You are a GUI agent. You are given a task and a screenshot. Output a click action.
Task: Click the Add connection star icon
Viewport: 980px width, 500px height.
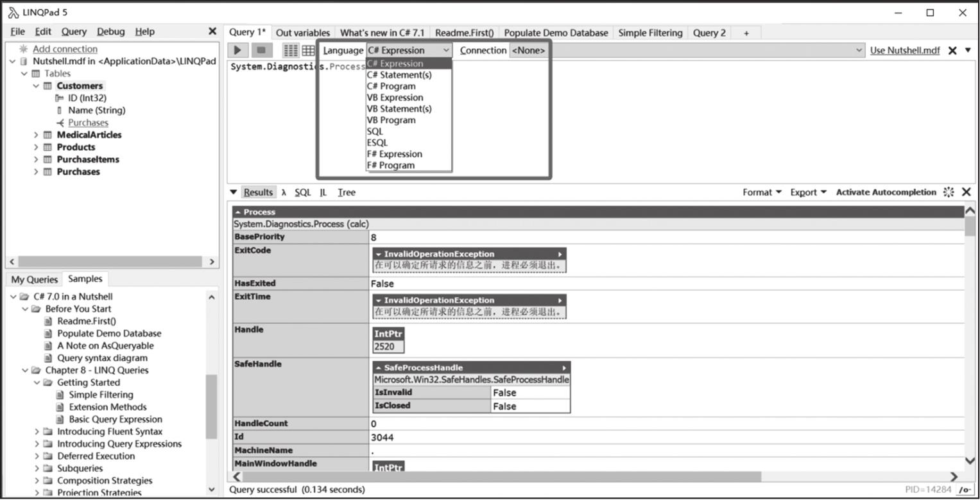[x=23, y=49]
